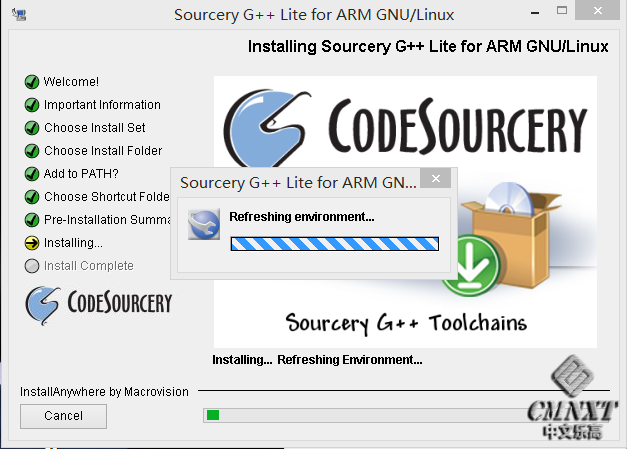627x449 pixels.
Task: Click the Sourcery G++ Toolchains banner text
Action: click(x=405, y=323)
